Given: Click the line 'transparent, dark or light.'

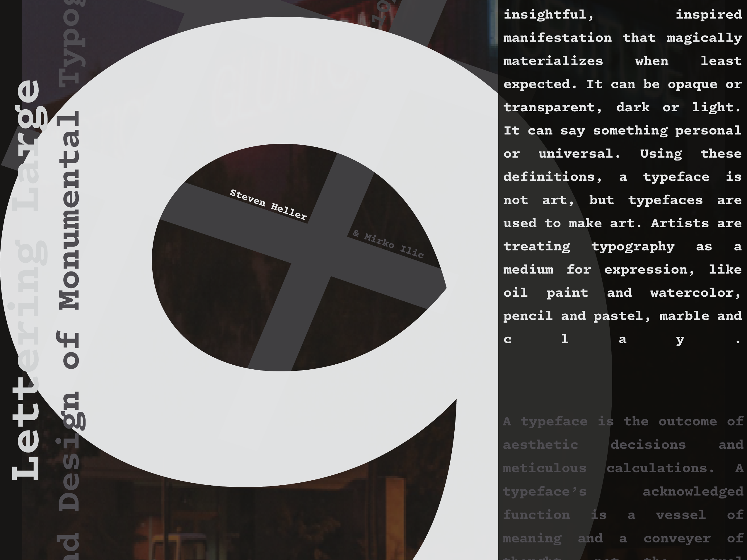Looking at the screenshot, I should (x=622, y=108).
